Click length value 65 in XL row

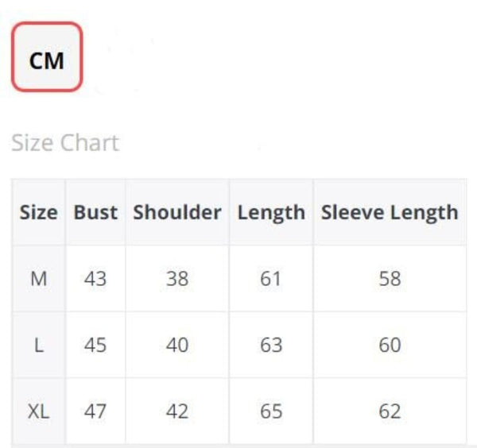[271, 411]
